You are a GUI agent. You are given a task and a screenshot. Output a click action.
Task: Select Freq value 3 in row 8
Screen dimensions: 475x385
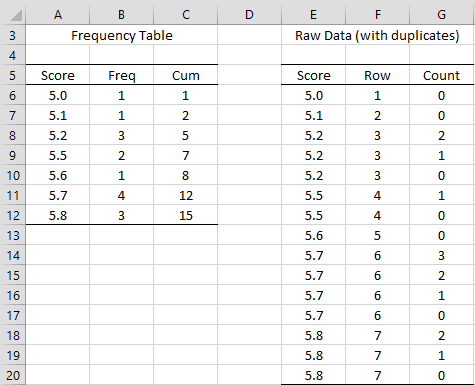(x=121, y=135)
